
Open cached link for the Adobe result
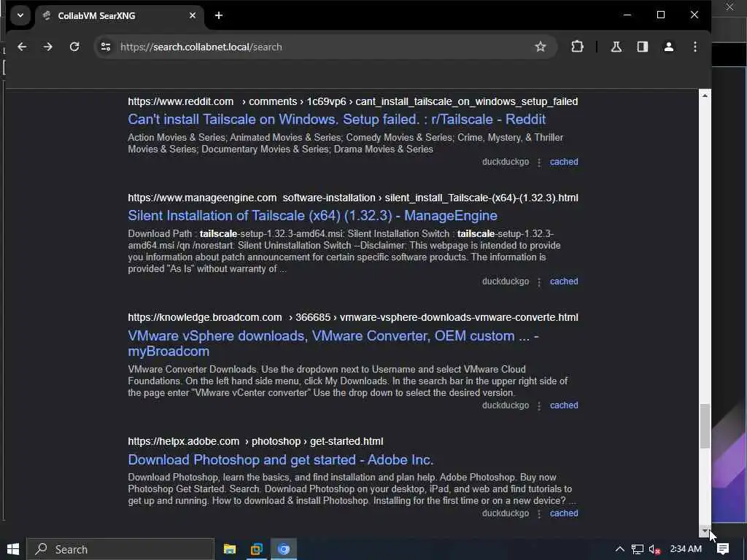[564, 513]
